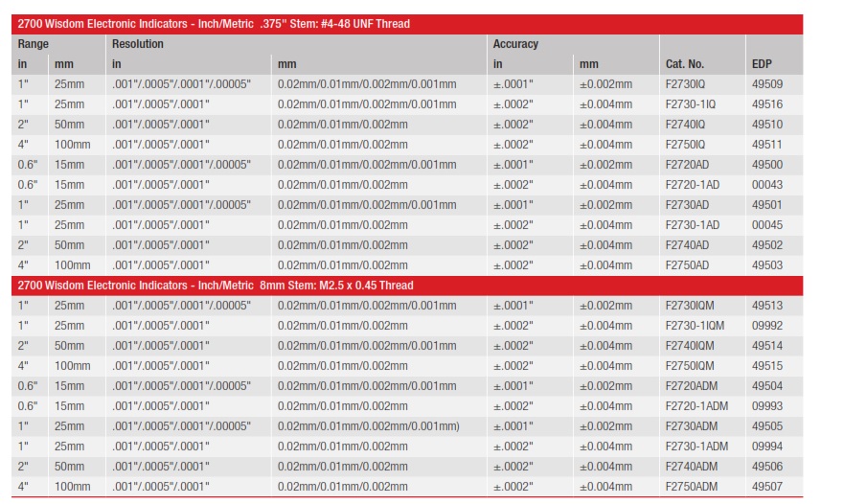Select EDP number 49503
This screenshot has width=844, height=504.
767,265
